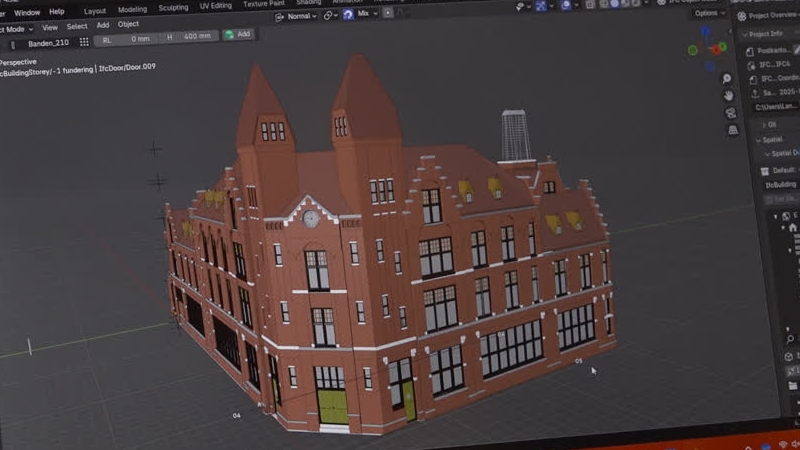Click the camera view gizmo icon

pos(730,112)
